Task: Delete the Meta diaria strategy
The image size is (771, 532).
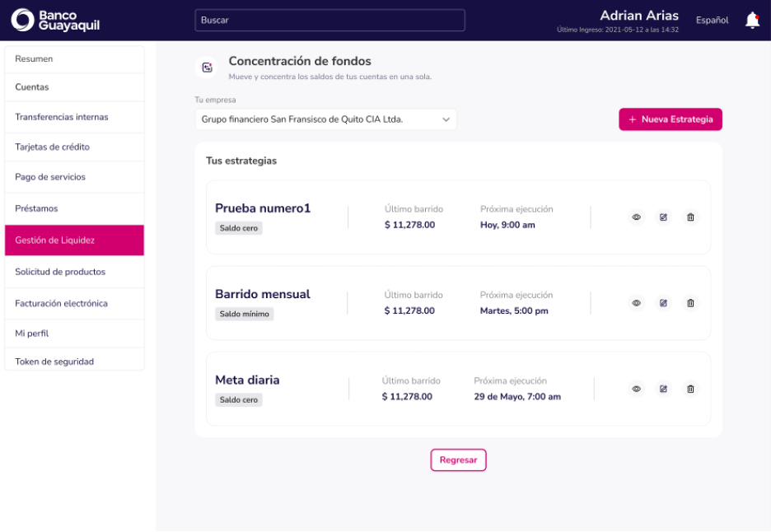Action: point(690,389)
